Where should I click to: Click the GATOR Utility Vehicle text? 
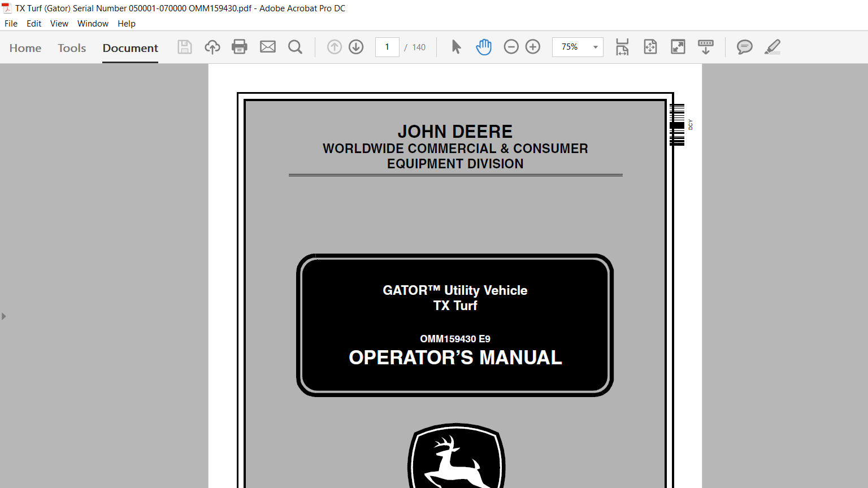(455, 290)
